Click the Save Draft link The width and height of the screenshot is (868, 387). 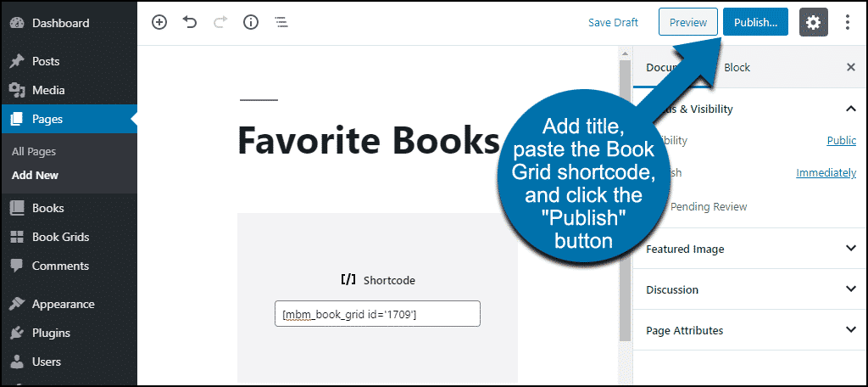(613, 22)
